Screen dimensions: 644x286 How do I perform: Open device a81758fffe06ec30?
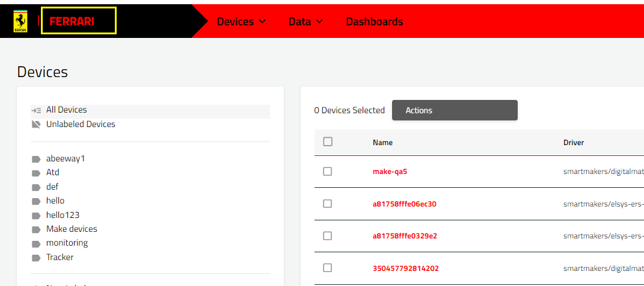[404, 204]
